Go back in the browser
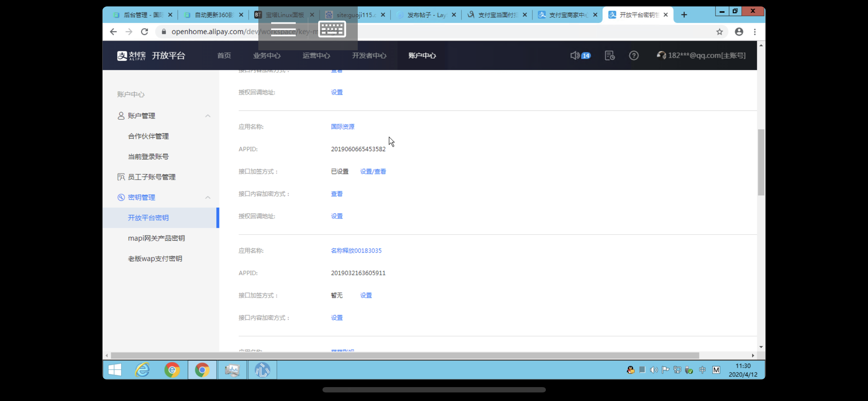The width and height of the screenshot is (868, 401). click(x=113, y=32)
